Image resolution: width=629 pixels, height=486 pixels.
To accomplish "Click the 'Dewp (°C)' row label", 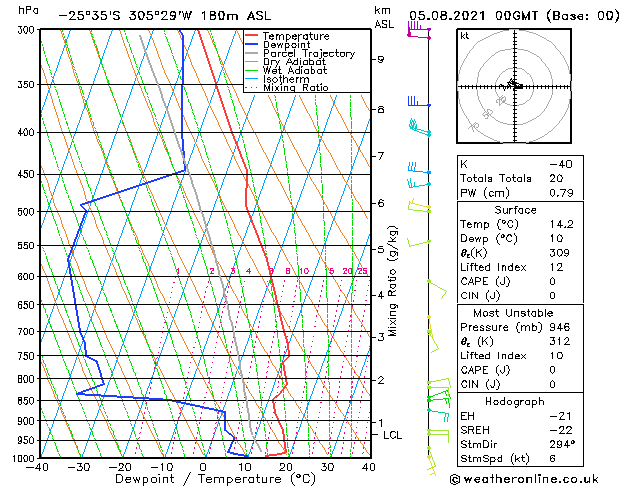I will click(x=489, y=239).
